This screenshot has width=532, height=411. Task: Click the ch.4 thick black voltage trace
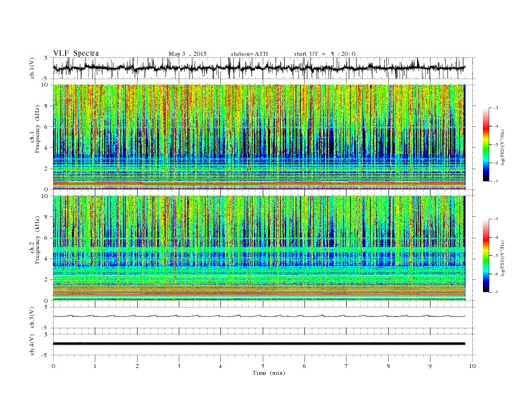tap(259, 344)
